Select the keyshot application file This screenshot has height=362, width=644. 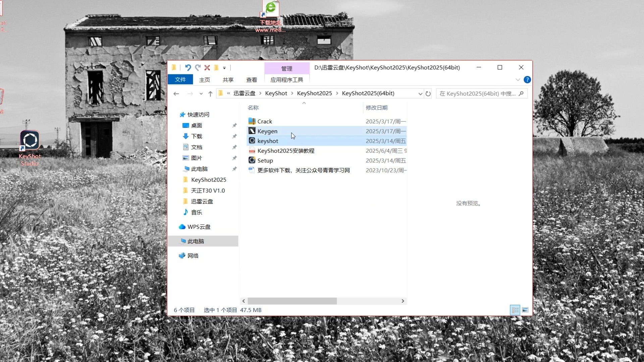point(268,141)
